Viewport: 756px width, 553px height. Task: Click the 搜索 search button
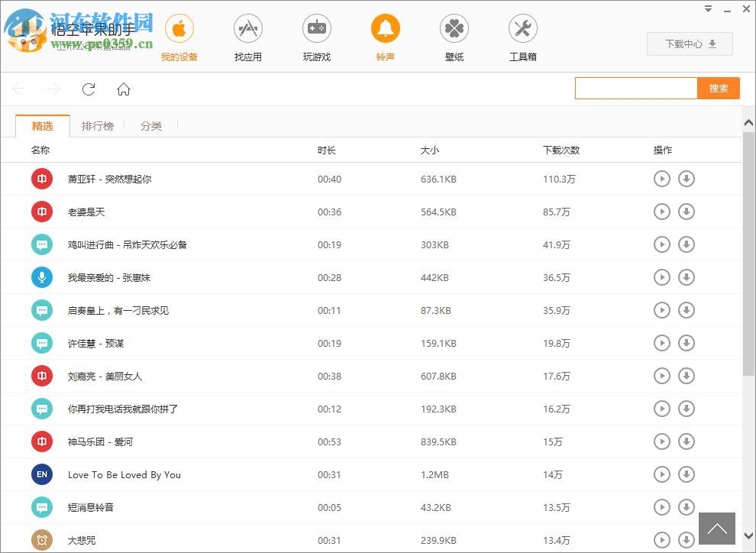(718, 88)
